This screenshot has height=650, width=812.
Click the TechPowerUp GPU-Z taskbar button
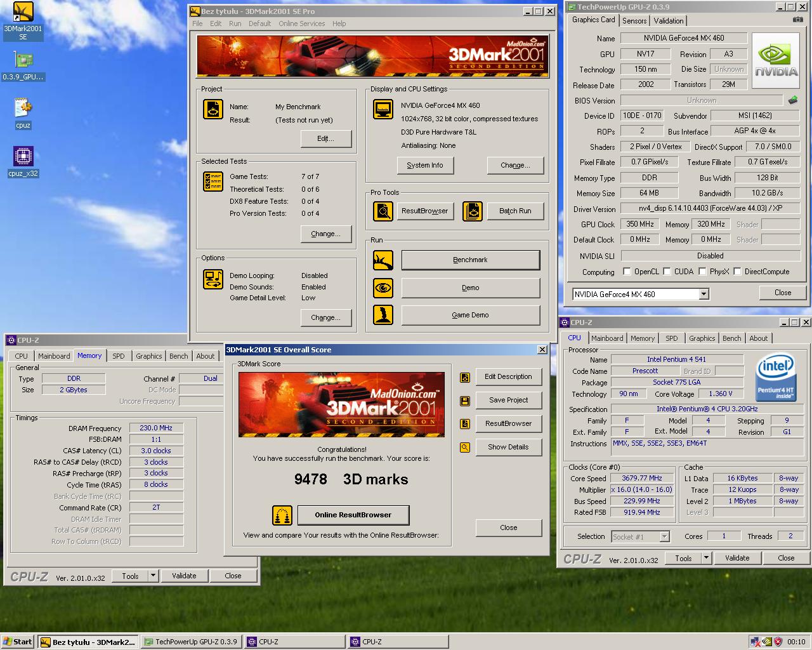tap(192, 642)
